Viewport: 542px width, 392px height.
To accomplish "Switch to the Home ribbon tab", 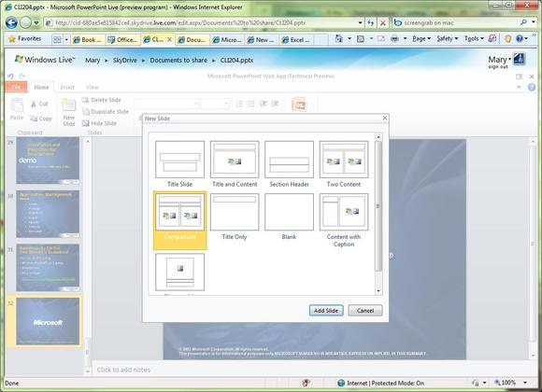I will pyautogui.click(x=41, y=88).
